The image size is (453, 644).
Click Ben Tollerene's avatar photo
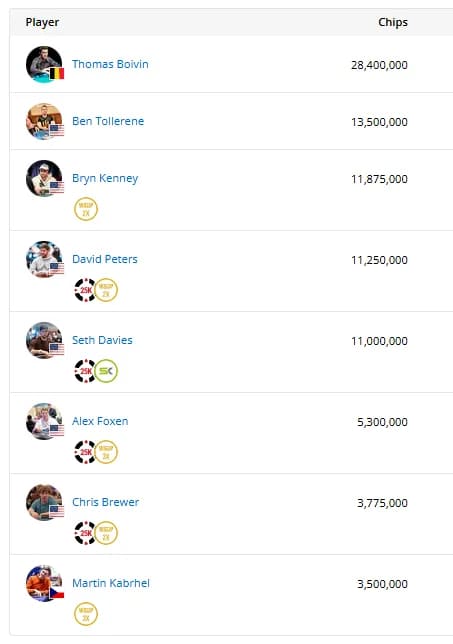click(44, 121)
